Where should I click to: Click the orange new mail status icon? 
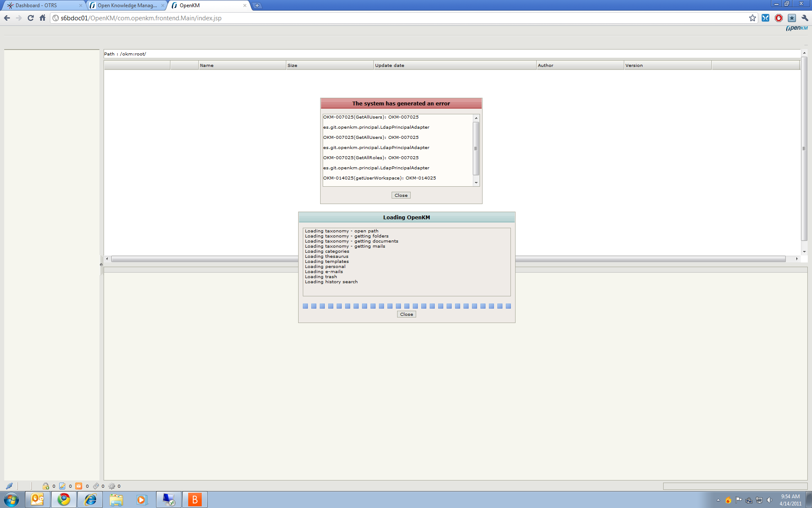point(79,486)
